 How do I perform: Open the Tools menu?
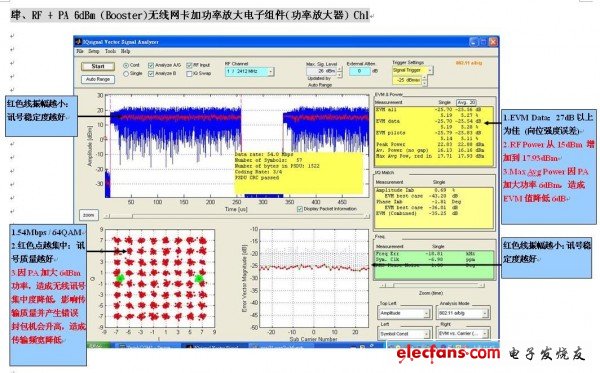[x=110, y=51]
